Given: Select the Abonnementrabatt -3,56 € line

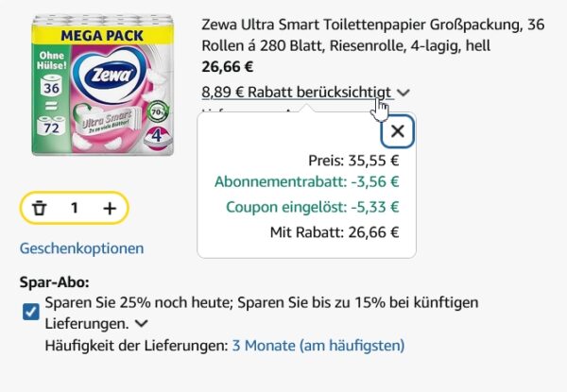Looking at the screenshot, I should pyautogui.click(x=307, y=182).
